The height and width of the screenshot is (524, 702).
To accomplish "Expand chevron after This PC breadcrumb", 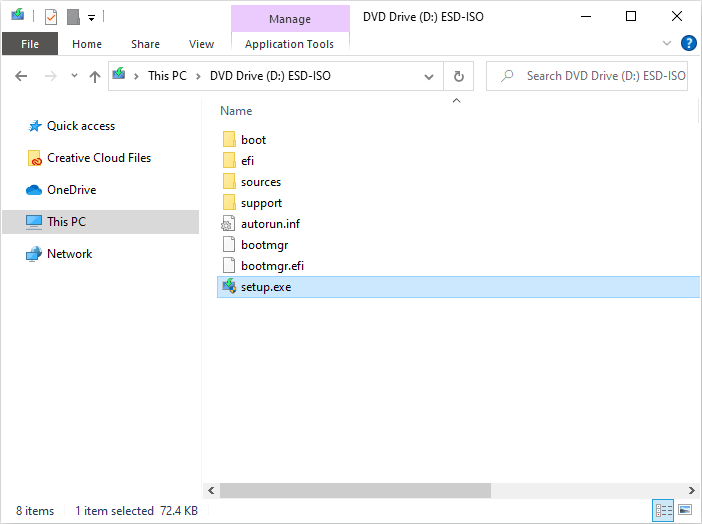I will point(198,77).
